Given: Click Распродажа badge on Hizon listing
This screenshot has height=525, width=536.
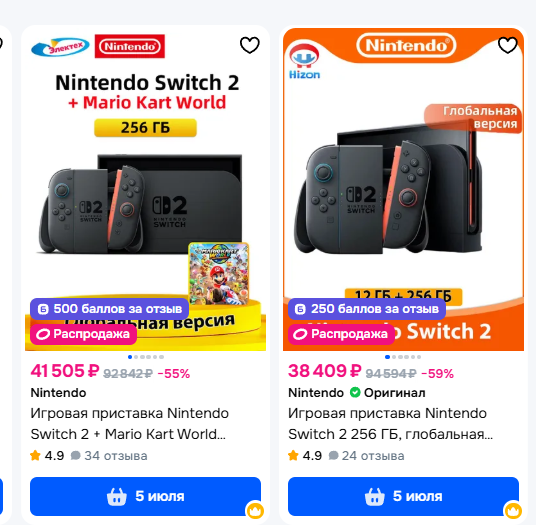Looking at the screenshot, I should click(x=341, y=334).
